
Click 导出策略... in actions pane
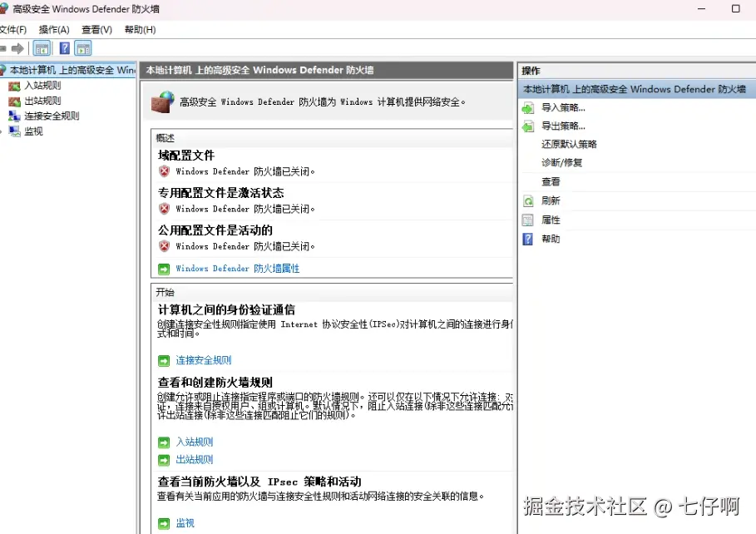tap(563, 126)
